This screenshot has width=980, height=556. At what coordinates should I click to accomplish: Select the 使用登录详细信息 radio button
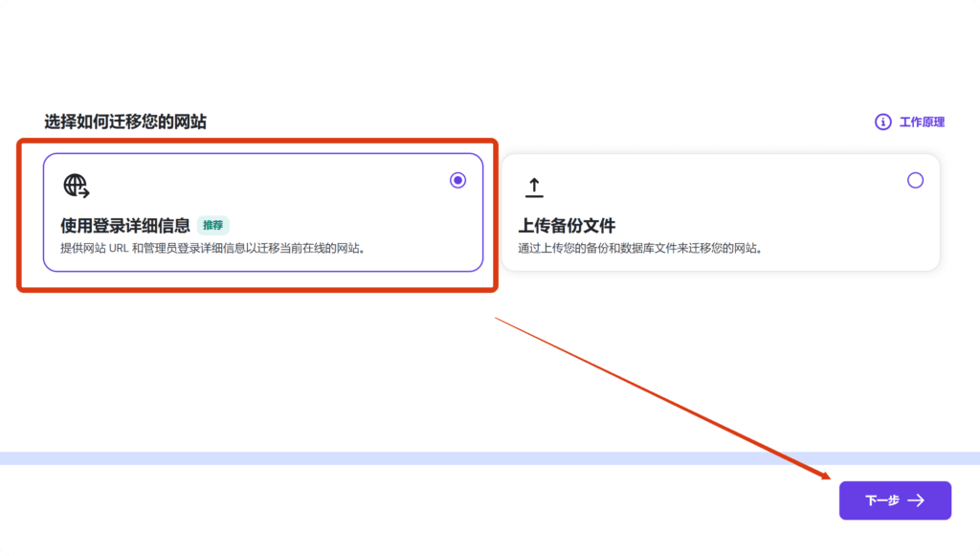pyautogui.click(x=457, y=180)
